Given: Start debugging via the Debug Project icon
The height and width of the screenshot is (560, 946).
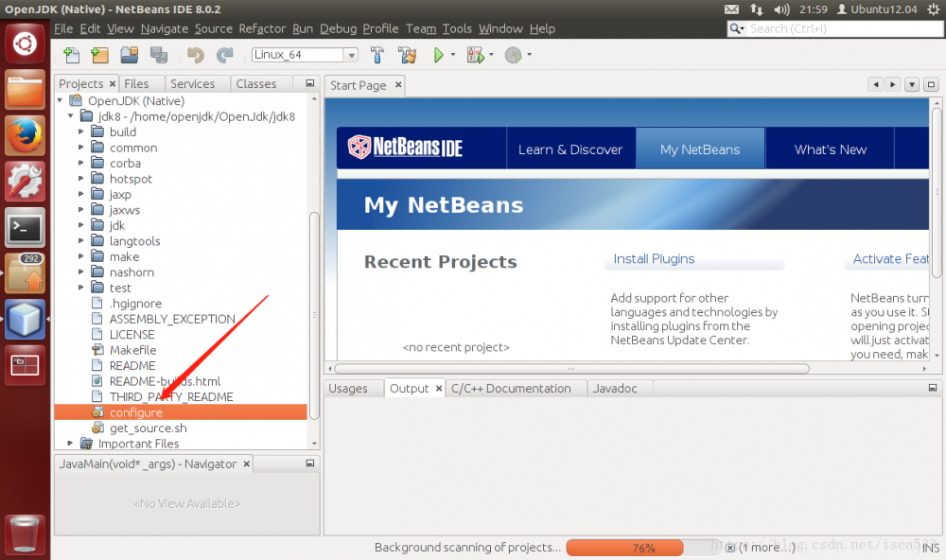Looking at the screenshot, I should click(475, 55).
